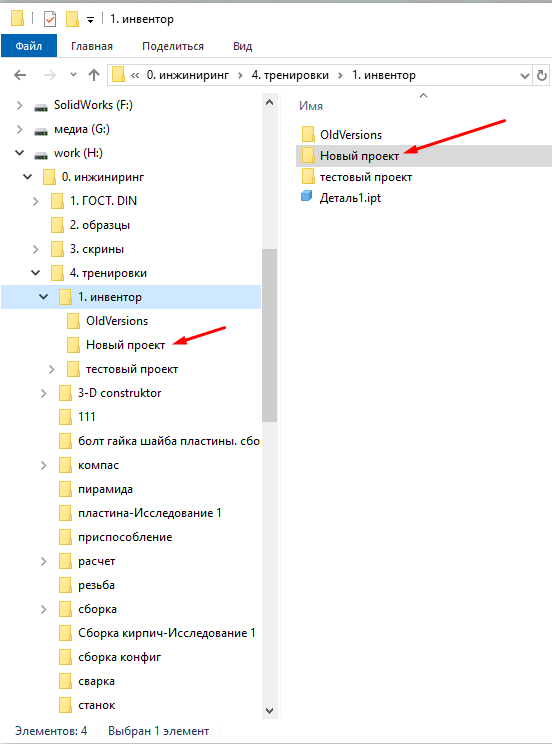Select work (H:) drive in tree

pyautogui.click(x=78, y=153)
